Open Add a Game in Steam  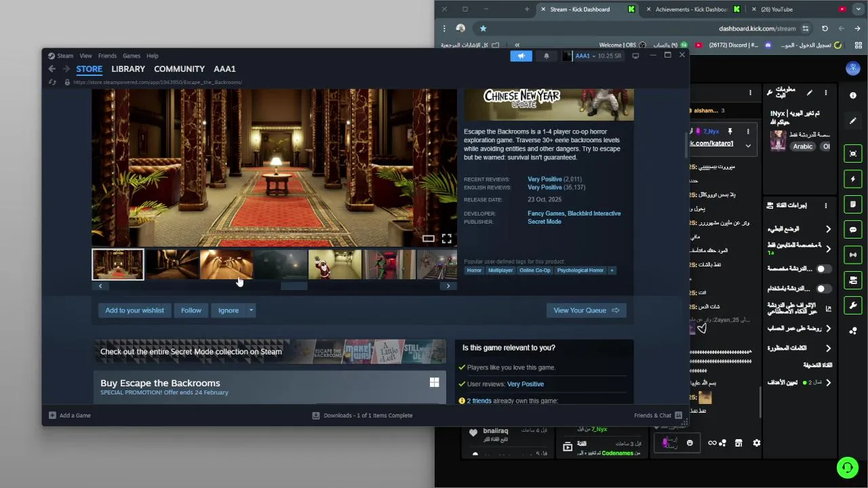click(x=70, y=415)
